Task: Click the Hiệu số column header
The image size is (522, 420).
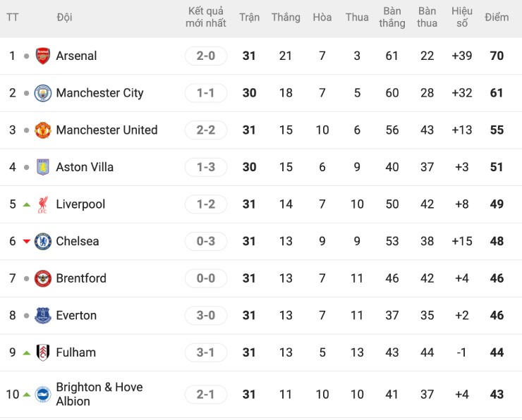Action: pos(462,18)
